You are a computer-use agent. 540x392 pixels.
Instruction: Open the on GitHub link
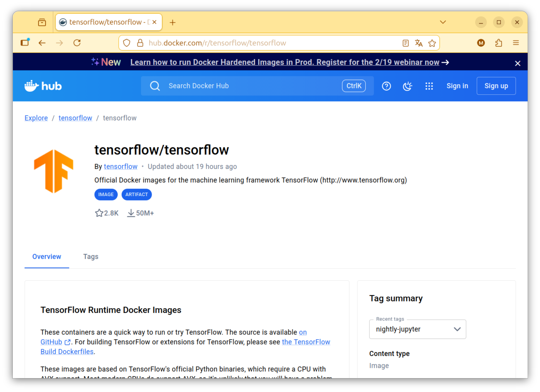(x=303, y=332)
